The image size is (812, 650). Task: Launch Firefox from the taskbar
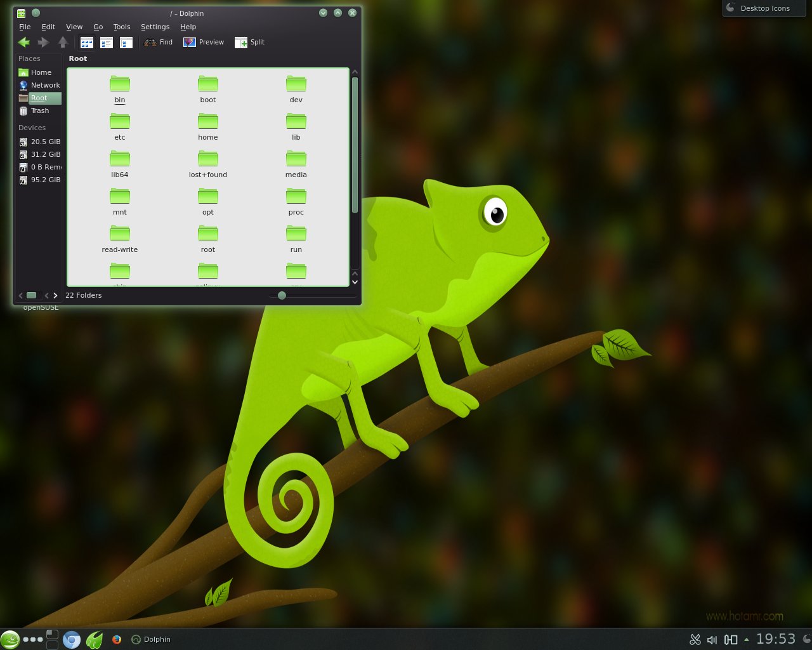click(x=117, y=639)
